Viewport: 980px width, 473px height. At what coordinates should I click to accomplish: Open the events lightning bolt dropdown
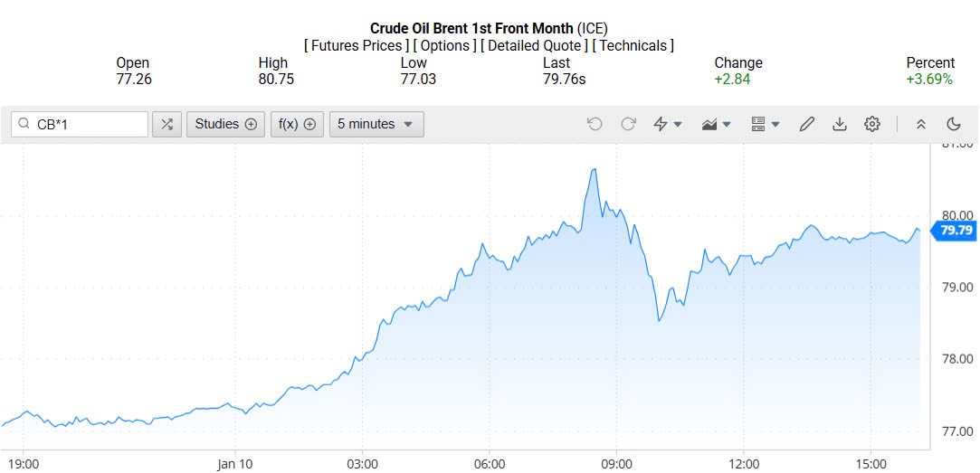(668, 124)
